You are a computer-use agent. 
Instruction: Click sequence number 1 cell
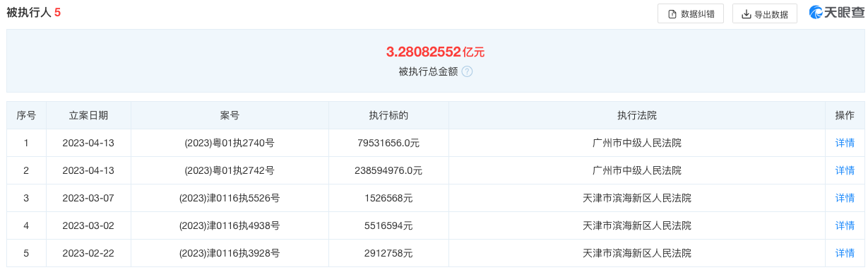tap(26, 143)
